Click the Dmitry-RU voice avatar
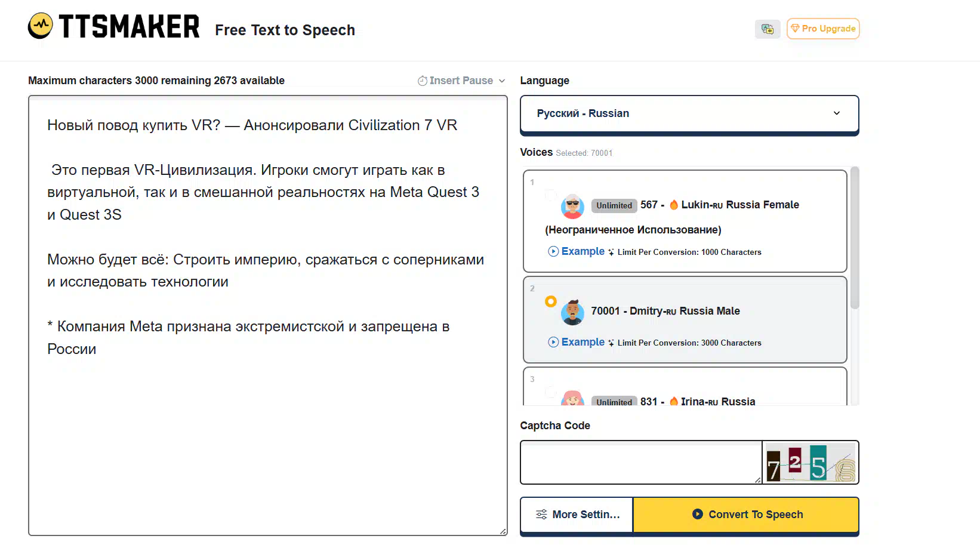This screenshot has width=980, height=545. pos(572,312)
